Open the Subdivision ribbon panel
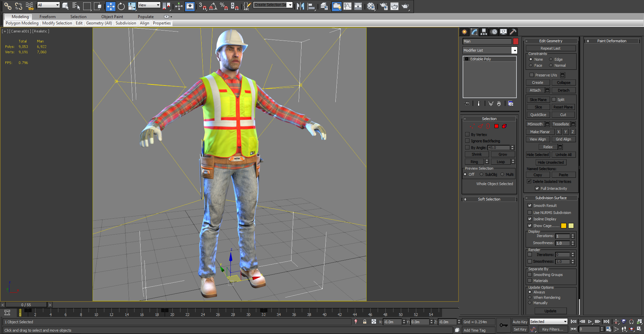The image size is (644, 334). (x=126, y=23)
